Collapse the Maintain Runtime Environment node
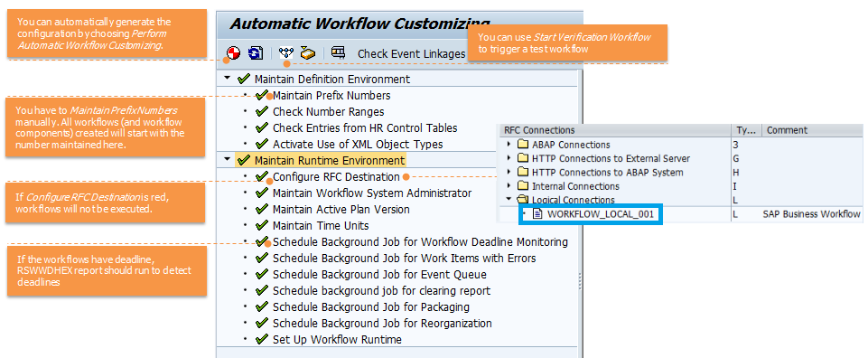Image resolution: width=868 pixels, height=358 pixels. tap(227, 160)
